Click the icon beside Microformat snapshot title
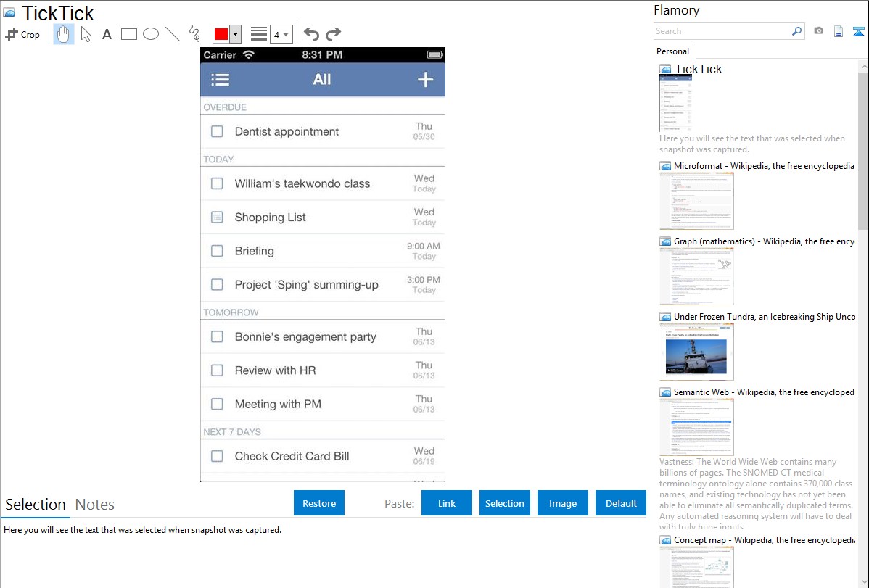The height and width of the screenshot is (588, 869). coord(665,166)
